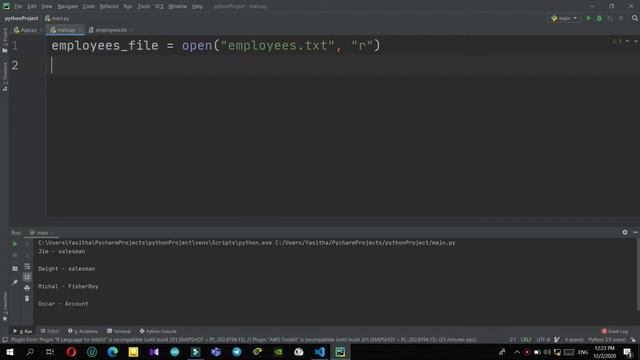Viewport: 640px width, 360px height.
Task: Click the Jim - salesman output line
Action: pyautogui.click(x=62, y=251)
